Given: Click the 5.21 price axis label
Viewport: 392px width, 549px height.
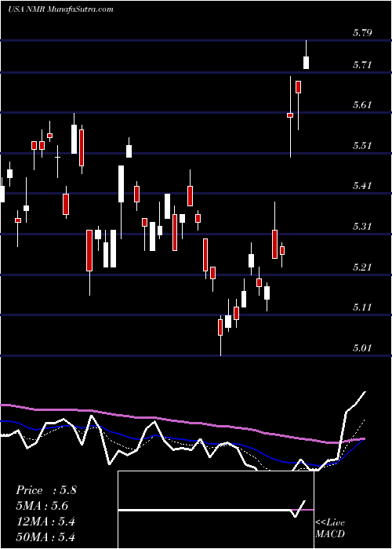Looking at the screenshot, I should tap(362, 267).
